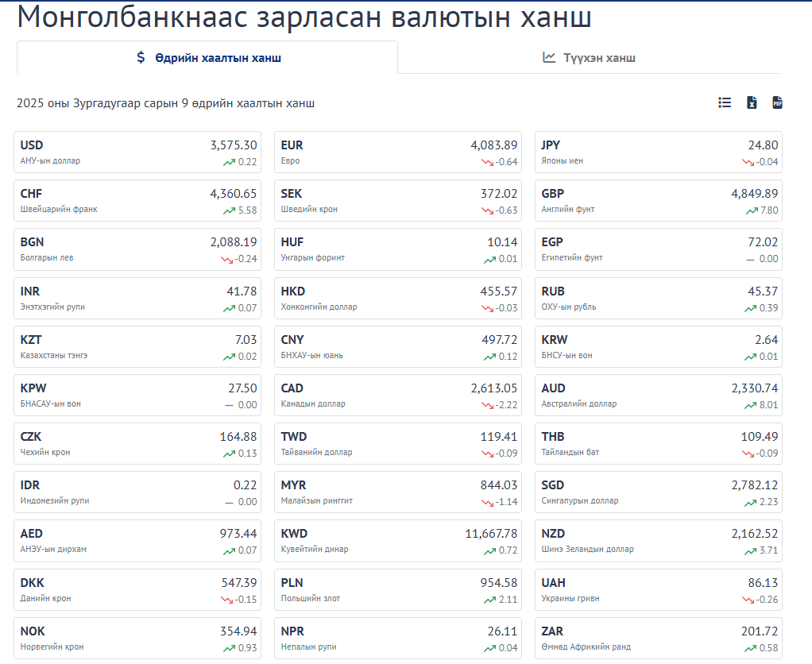The width and height of the screenshot is (812, 664).
Task: Click the Тайванийн доллар label
Action: point(316,452)
